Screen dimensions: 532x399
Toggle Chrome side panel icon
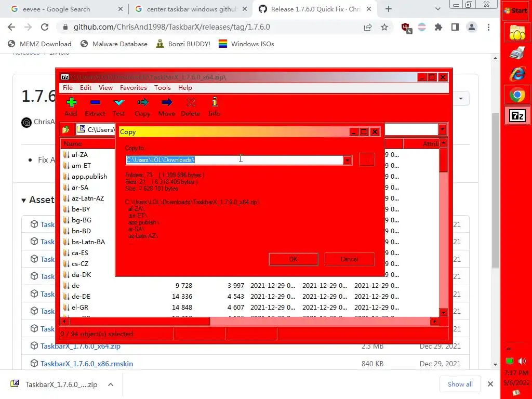455,27
